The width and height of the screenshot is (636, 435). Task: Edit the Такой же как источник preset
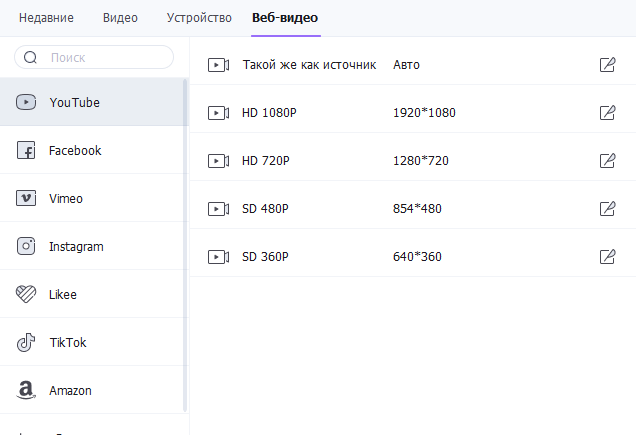pos(608,65)
